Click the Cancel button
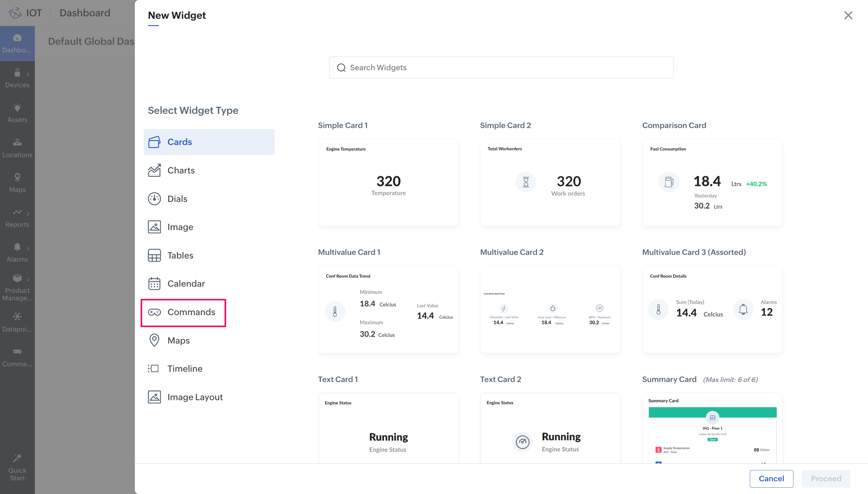868x494 pixels. [771, 478]
